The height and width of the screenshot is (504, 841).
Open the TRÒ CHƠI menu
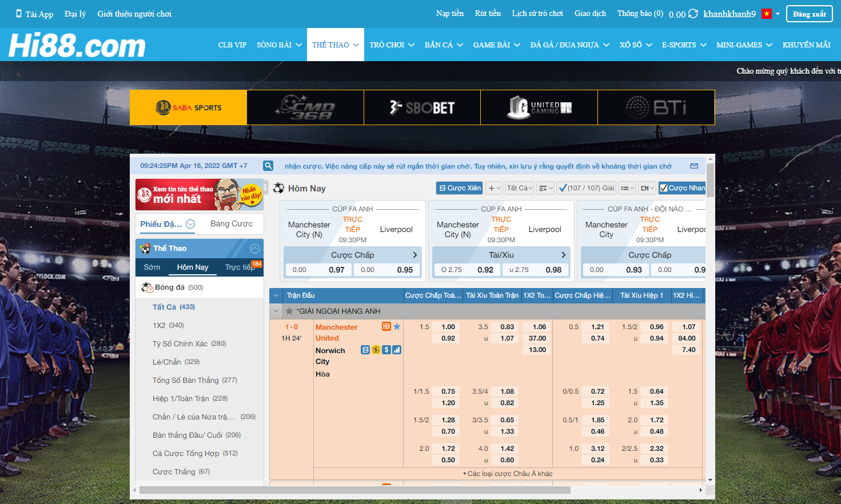click(392, 45)
